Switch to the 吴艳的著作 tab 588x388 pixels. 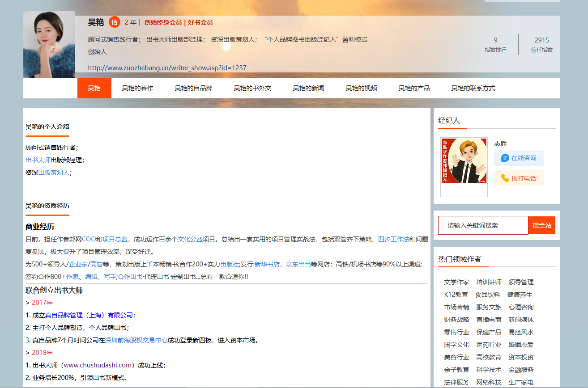click(x=137, y=88)
